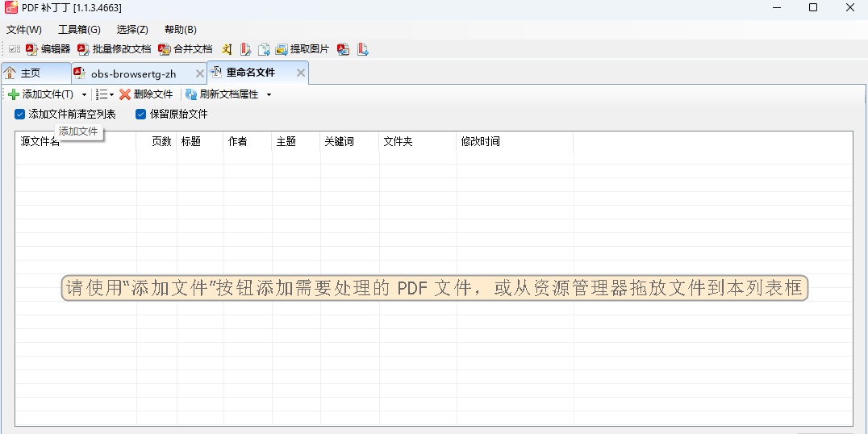Screen dimensions: 868x434
Task: Expand the 刷新文档属性 dropdown arrow
Action: click(269, 95)
